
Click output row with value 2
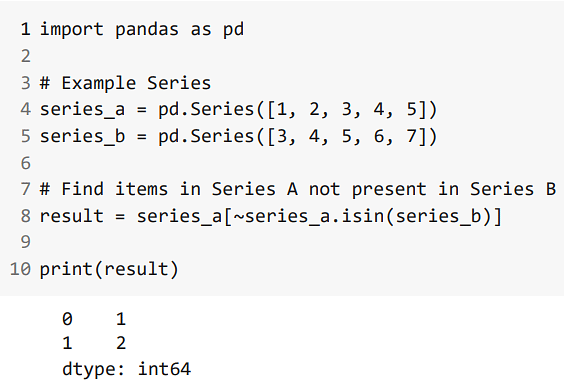94,343
